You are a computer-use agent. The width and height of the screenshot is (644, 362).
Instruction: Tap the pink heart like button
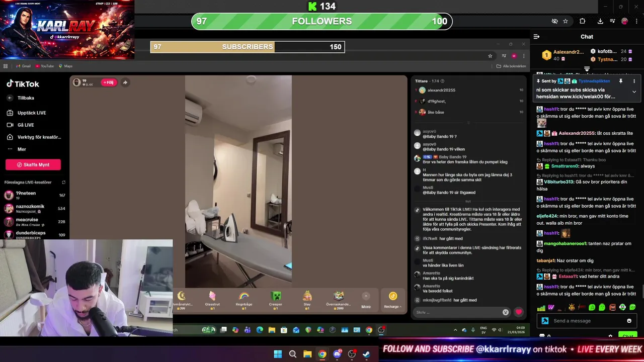click(x=519, y=312)
